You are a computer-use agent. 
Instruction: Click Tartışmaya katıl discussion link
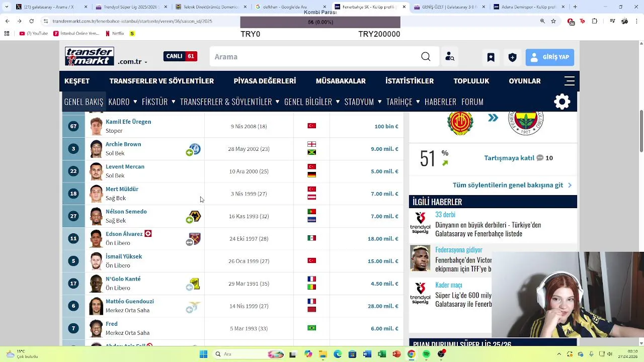(509, 158)
